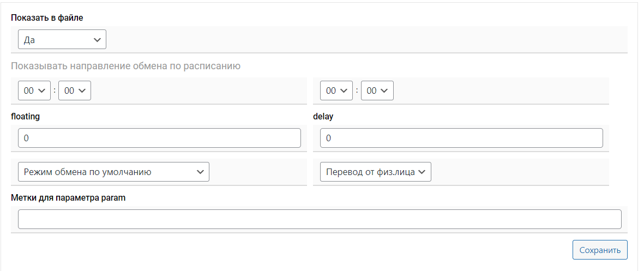The height and width of the screenshot is (271, 644).
Task: Click the 'delay' field label
Action: click(323, 116)
